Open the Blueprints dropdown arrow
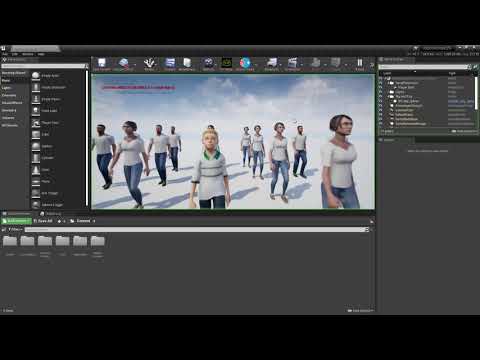 click(281, 65)
